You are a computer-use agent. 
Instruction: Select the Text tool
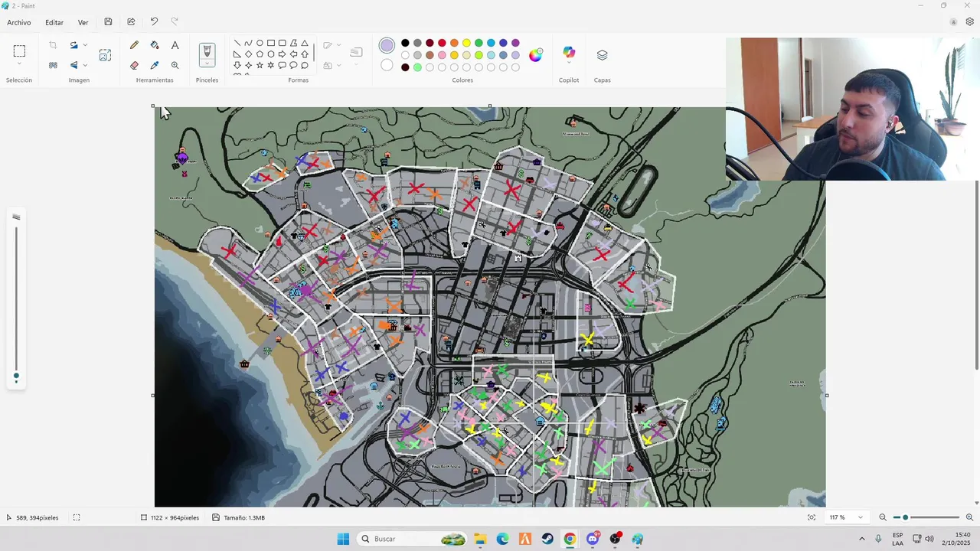[175, 45]
